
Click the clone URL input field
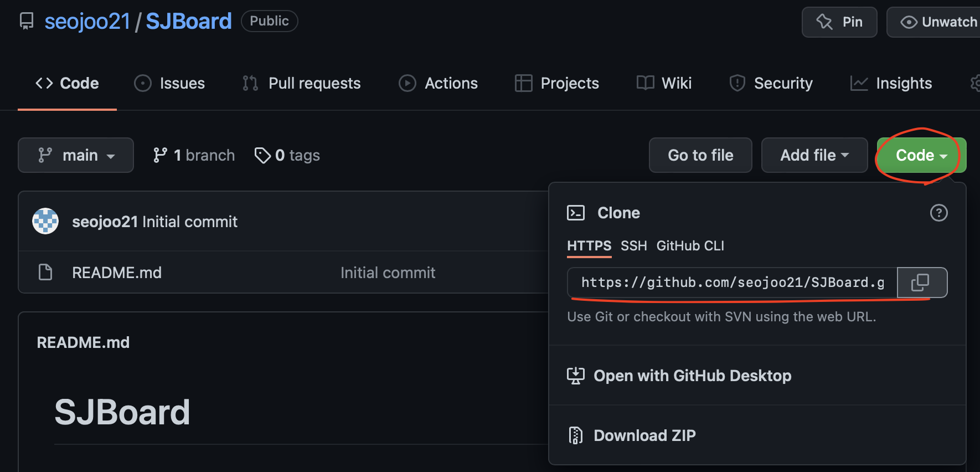[x=733, y=283]
